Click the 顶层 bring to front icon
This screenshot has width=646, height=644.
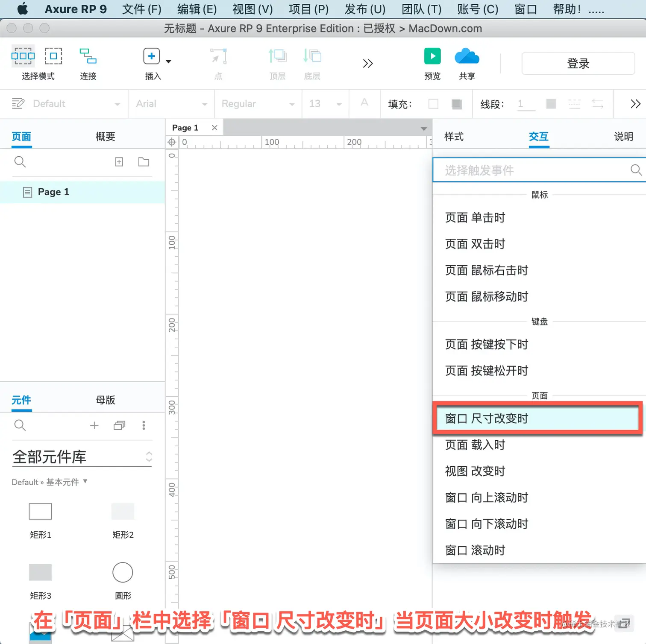click(277, 56)
